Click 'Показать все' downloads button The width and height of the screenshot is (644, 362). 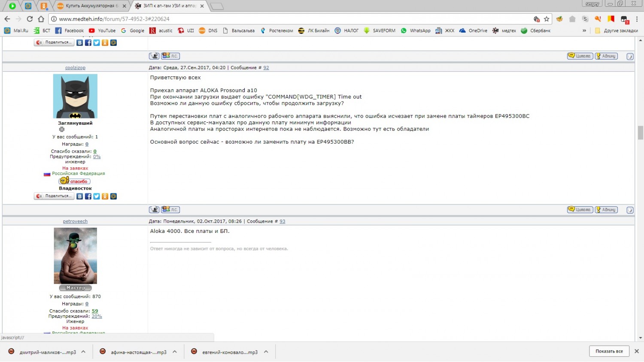[x=609, y=351]
